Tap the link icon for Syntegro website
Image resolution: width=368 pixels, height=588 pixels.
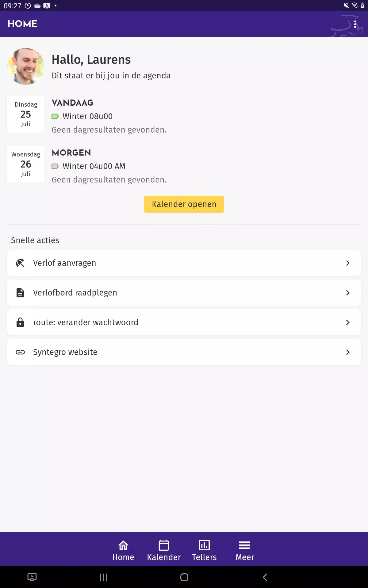(20, 352)
